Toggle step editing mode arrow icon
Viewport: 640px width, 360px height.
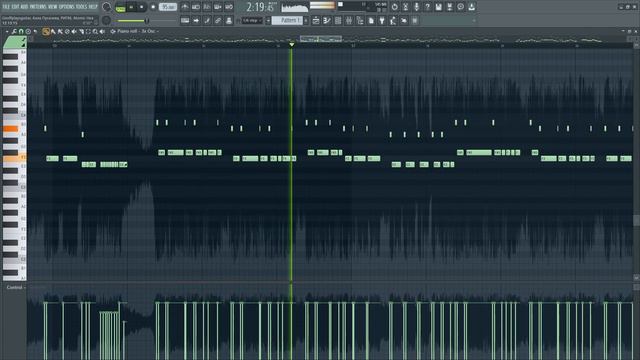pyautogui.click(x=196, y=20)
